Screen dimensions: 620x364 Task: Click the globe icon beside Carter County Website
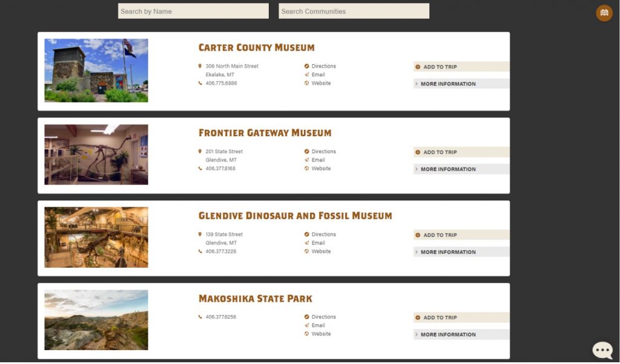click(x=306, y=83)
